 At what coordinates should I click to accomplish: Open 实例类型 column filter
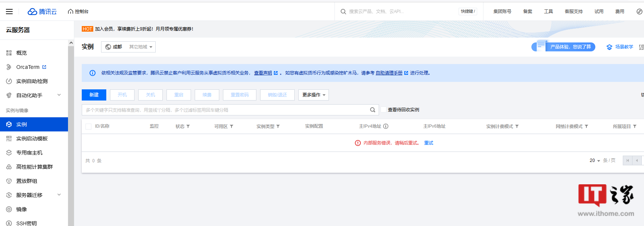click(278, 127)
